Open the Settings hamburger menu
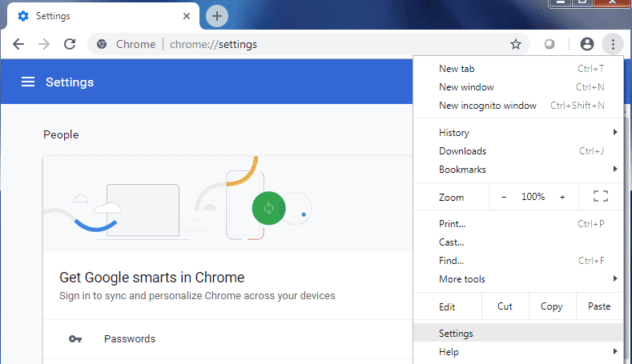This screenshot has width=632, height=364. (x=28, y=82)
